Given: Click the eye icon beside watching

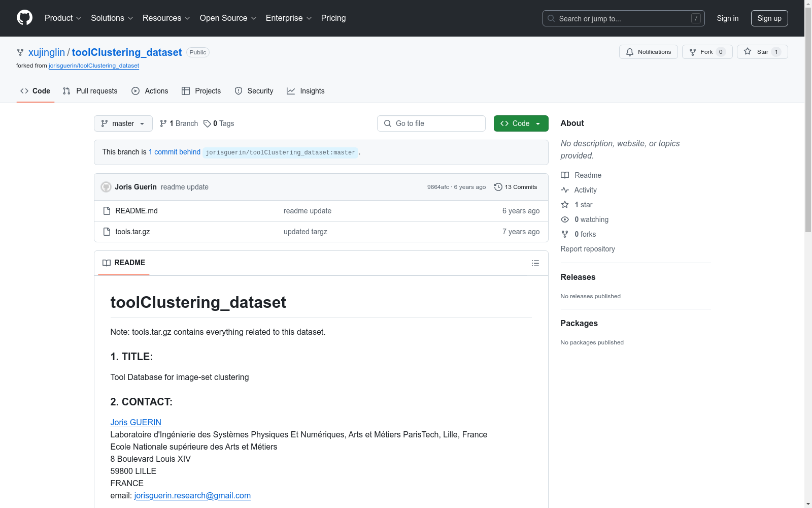Looking at the screenshot, I should tap(565, 219).
